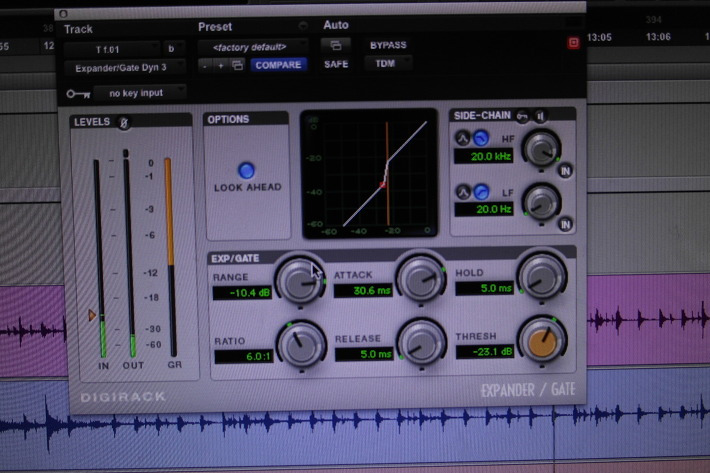Screen dimensions: 710x473
Task: Click the next preset plus button
Action: pyautogui.click(x=221, y=66)
